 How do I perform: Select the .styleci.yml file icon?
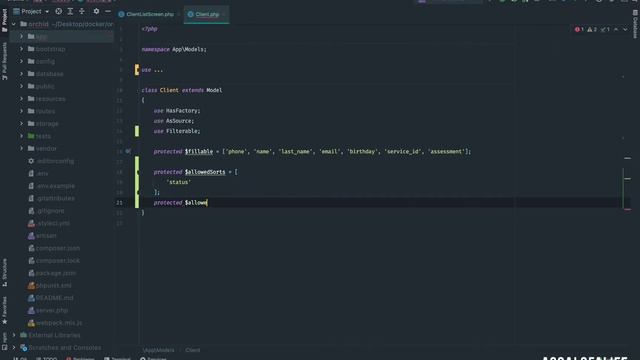click(x=31, y=223)
